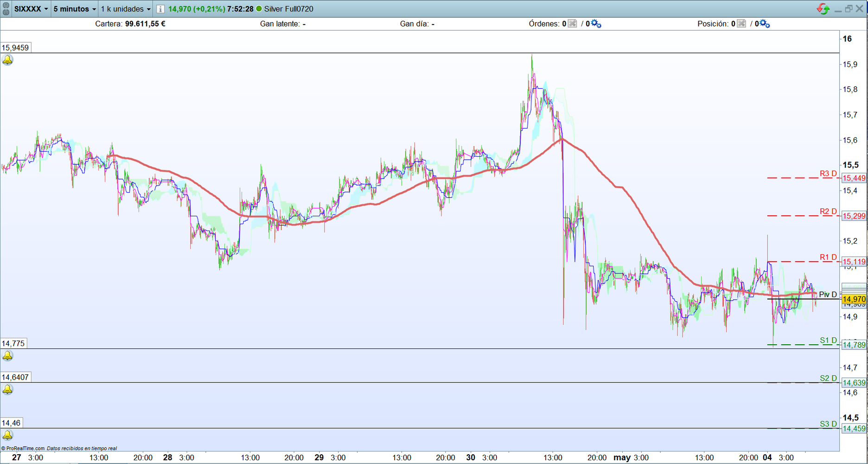Click the Posición label
Image resolution: width=868 pixels, height=464 pixels.
click(713, 24)
